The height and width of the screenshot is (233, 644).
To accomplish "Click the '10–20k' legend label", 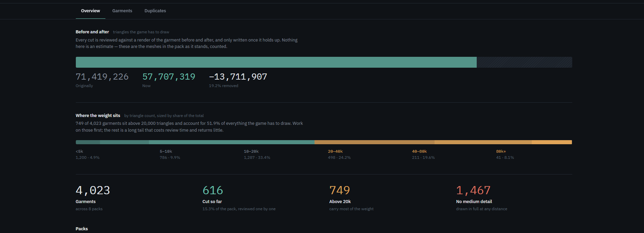I will pos(251,151).
